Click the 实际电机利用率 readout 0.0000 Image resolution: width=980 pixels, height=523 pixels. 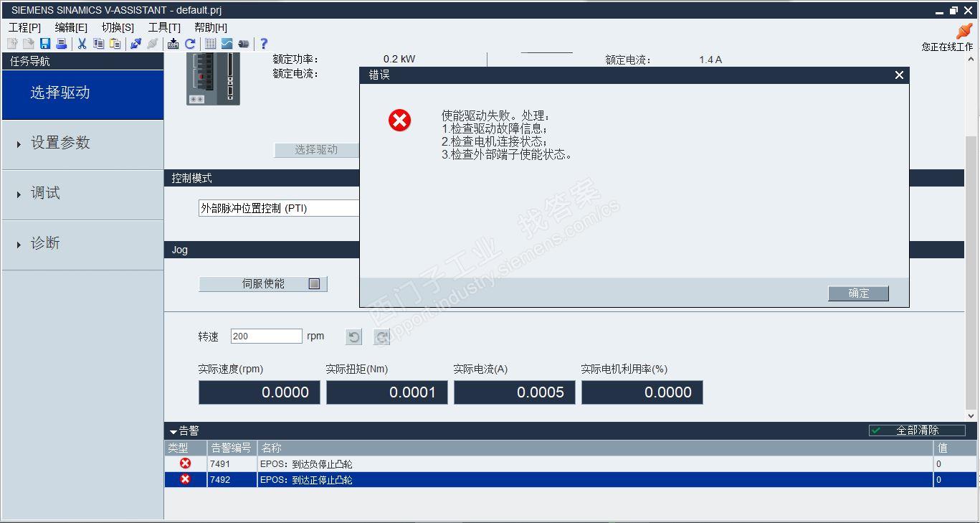pyautogui.click(x=642, y=392)
